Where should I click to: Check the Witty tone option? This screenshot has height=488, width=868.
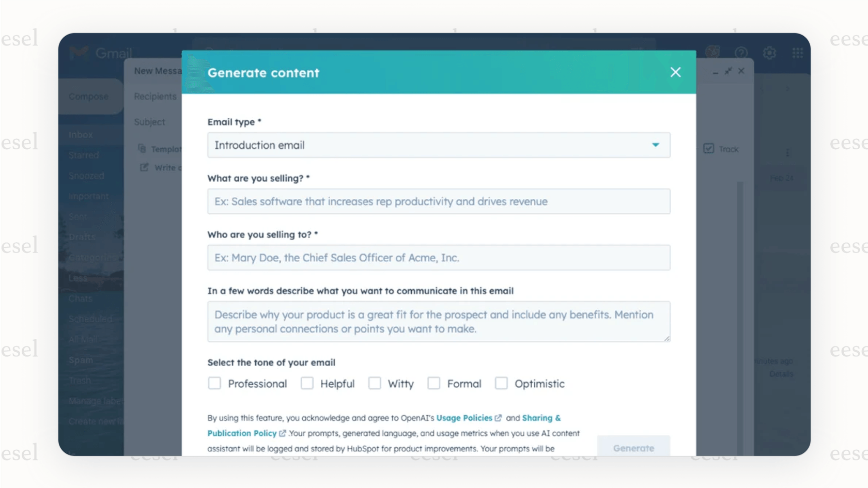tap(375, 383)
